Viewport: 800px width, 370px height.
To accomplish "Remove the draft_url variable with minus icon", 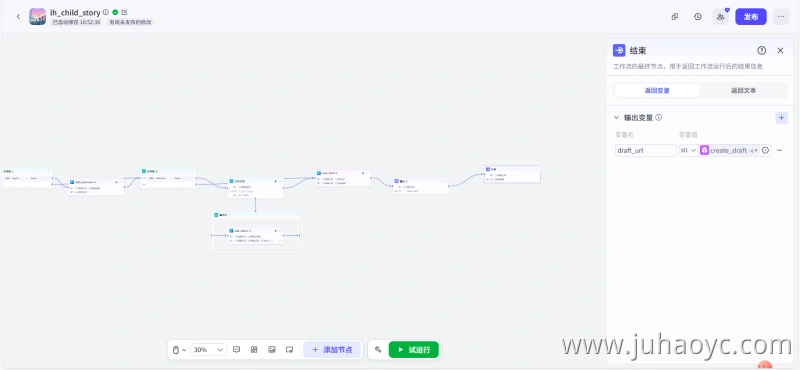I will 780,151.
